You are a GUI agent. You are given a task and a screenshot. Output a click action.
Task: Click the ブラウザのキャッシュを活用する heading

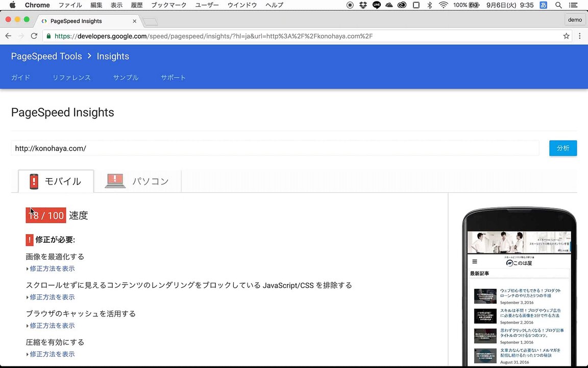[x=81, y=314]
